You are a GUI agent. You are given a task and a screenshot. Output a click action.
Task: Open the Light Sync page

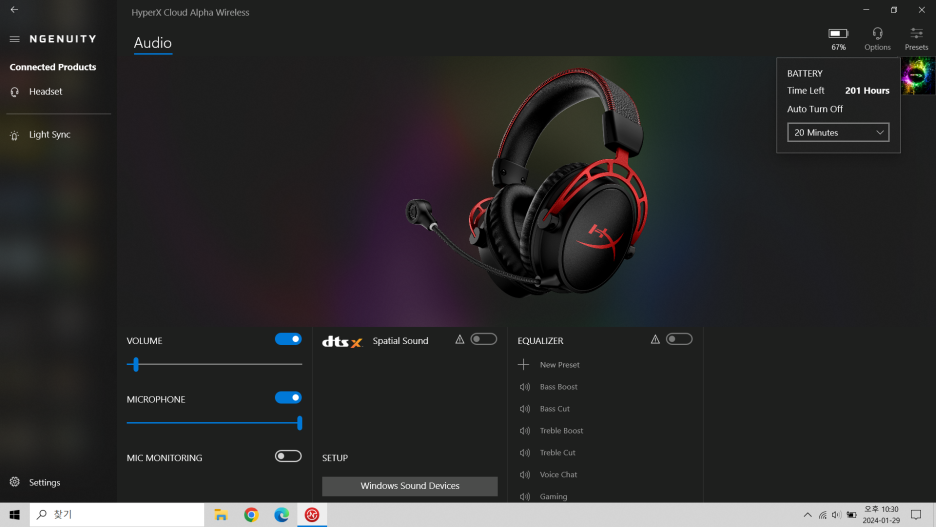(50, 135)
